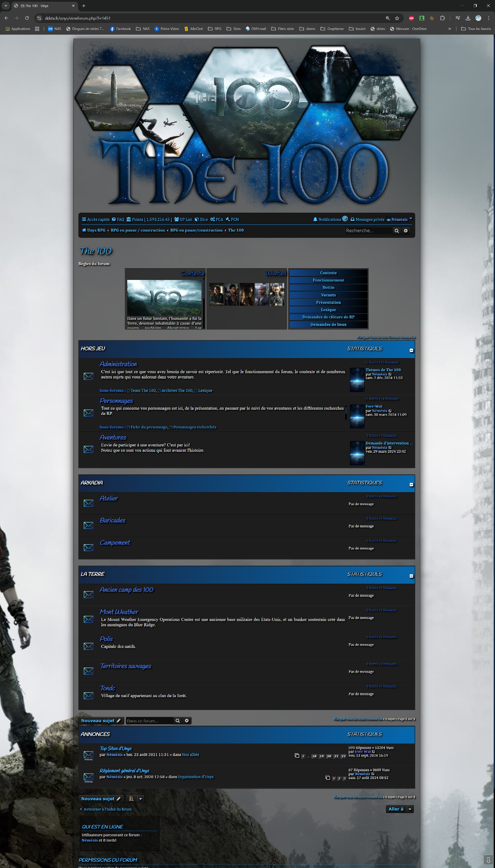This screenshot has width=495, height=868.
Task: Open the browser tab search dropdown
Action: pyautogui.click(x=6, y=6)
